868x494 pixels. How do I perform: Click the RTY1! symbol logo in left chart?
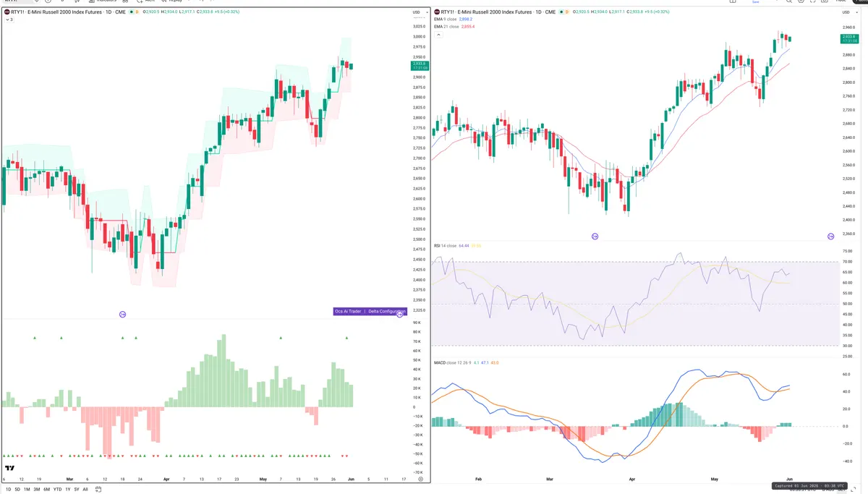pos(7,12)
